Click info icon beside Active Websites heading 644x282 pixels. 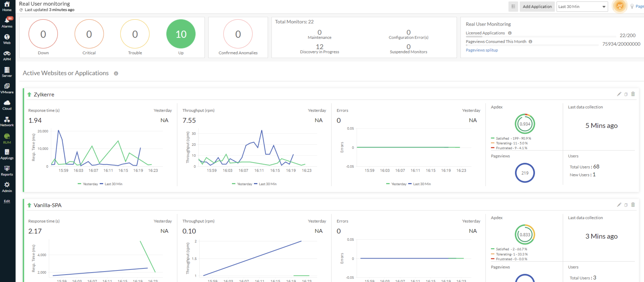point(116,73)
